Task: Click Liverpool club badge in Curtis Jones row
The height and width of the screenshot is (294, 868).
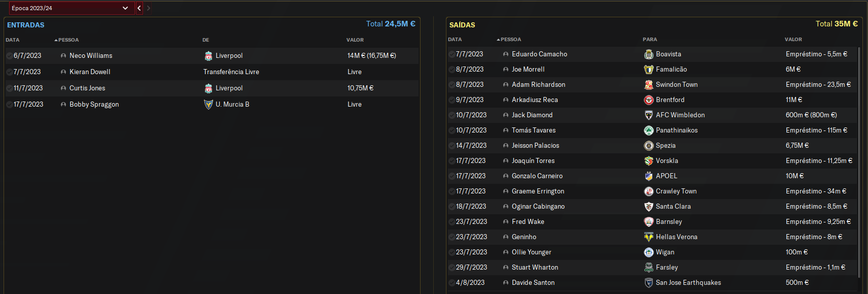Action: coord(208,88)
